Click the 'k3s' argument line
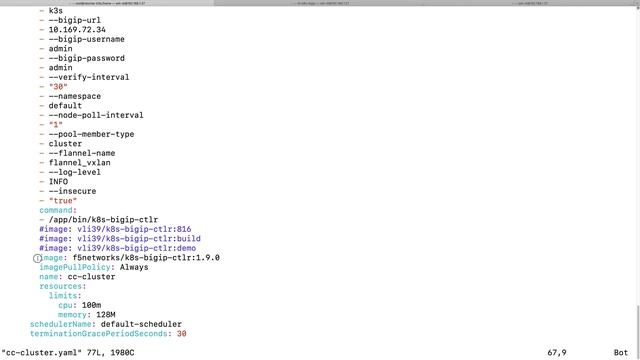This screenshot has height=360, width=640. [56, 11]
